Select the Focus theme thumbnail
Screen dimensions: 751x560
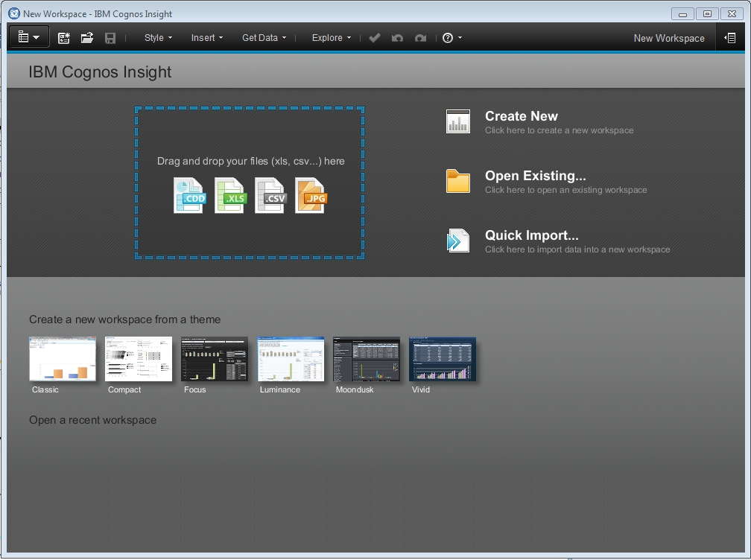(215, 359)
